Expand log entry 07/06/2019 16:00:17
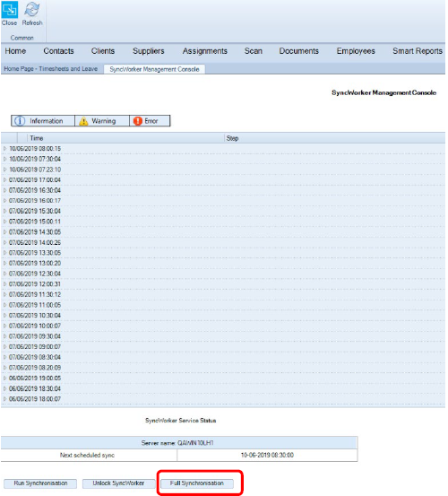The height and width of the screenshot is (496, 448). pyautogui.click(x=4, y=201)
